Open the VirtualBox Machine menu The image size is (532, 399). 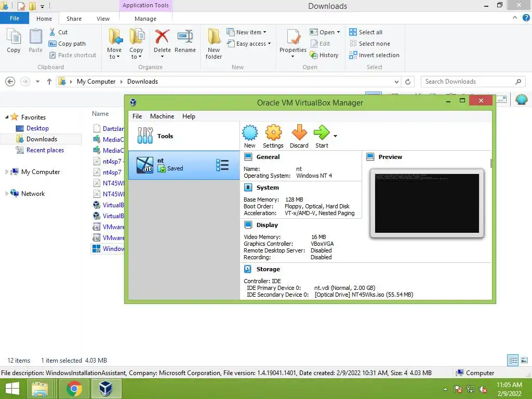tap(162, 116)
